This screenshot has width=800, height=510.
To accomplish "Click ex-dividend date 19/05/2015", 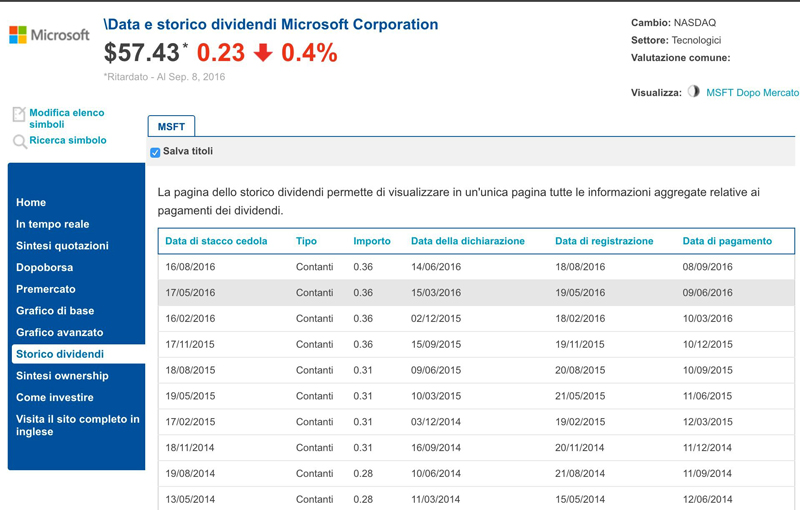I will (190, 396).
